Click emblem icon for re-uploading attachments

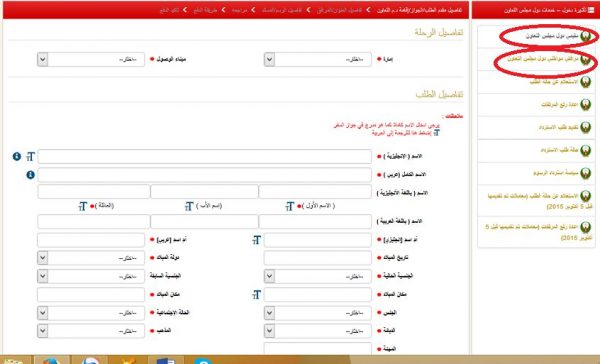tap(585, 104)
